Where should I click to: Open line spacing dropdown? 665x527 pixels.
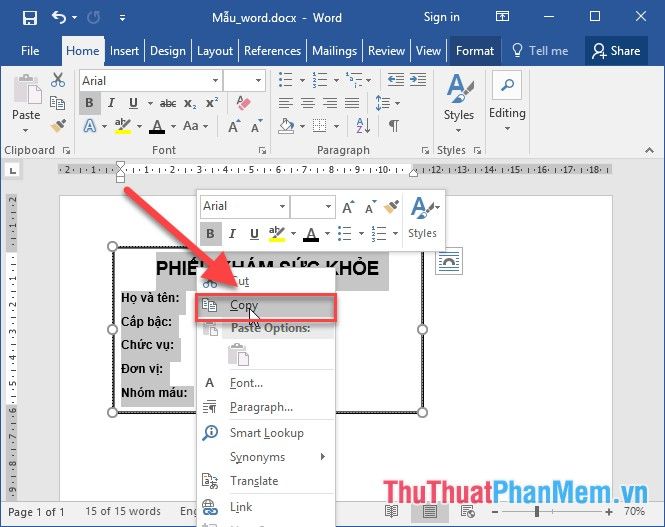click(397, 103)
